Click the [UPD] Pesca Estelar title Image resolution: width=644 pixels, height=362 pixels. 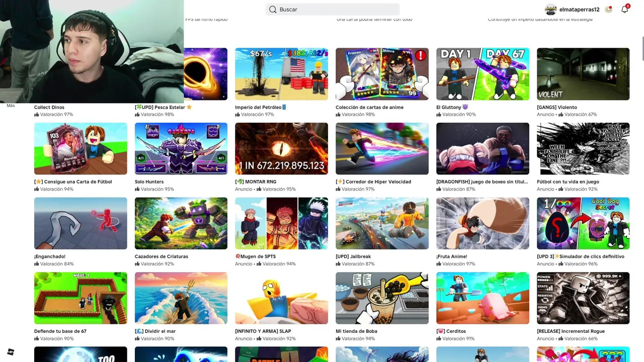click(x=164, y=107)
